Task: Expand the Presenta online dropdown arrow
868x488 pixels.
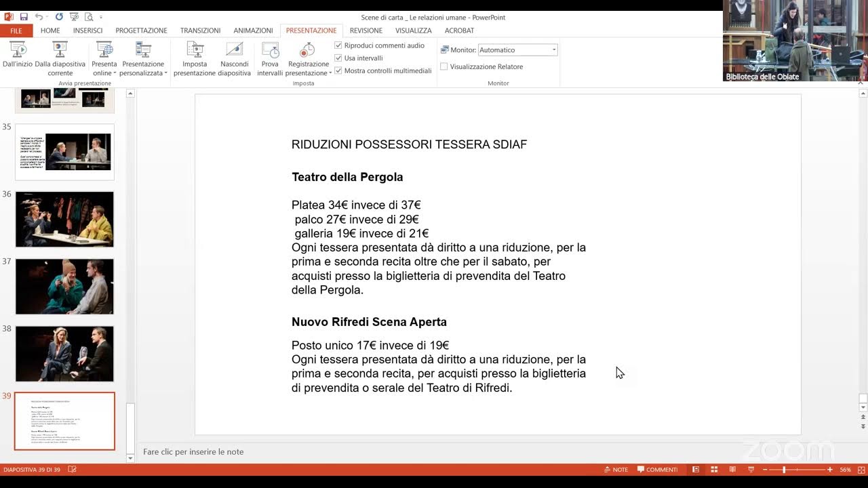Action: tap(115, 73)
